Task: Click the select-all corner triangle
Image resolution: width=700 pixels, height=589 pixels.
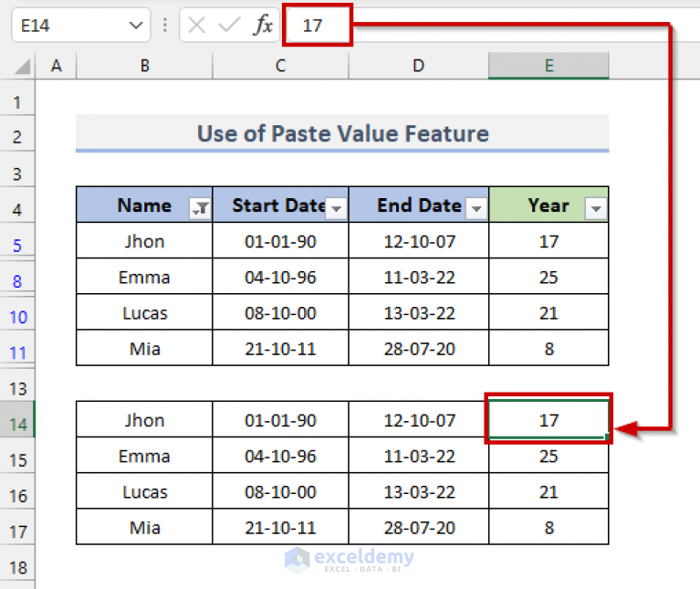Action: (x=20, y=66)
